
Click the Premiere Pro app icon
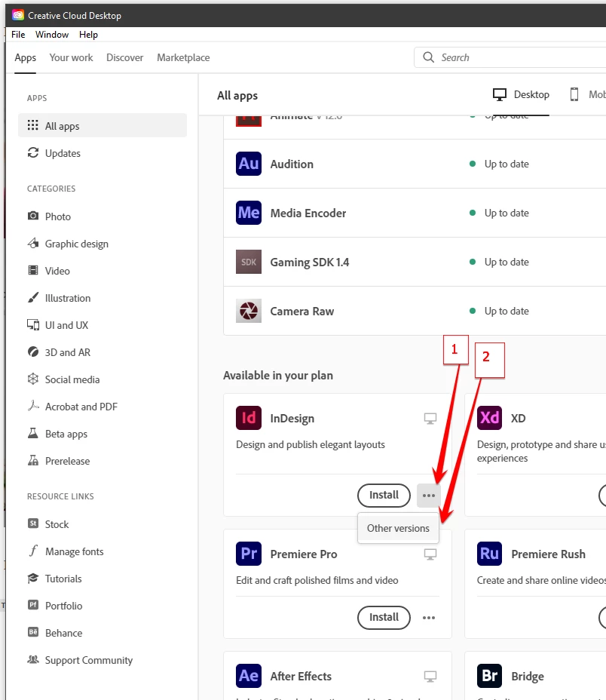point(249,554)
